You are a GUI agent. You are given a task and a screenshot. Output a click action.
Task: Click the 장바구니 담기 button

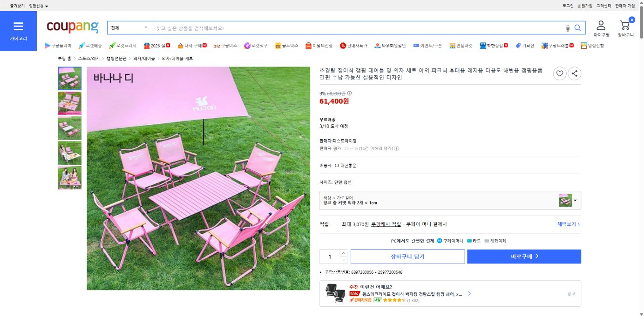tap(408, 256)
